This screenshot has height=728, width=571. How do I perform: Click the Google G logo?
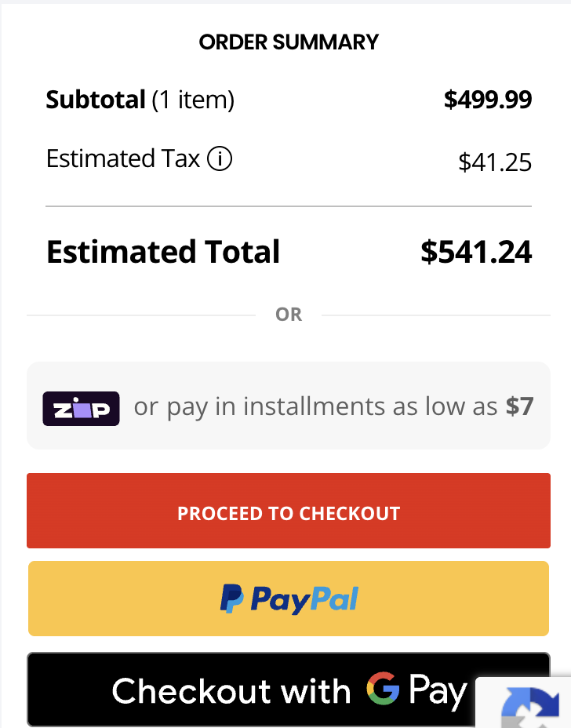[383, 689]
